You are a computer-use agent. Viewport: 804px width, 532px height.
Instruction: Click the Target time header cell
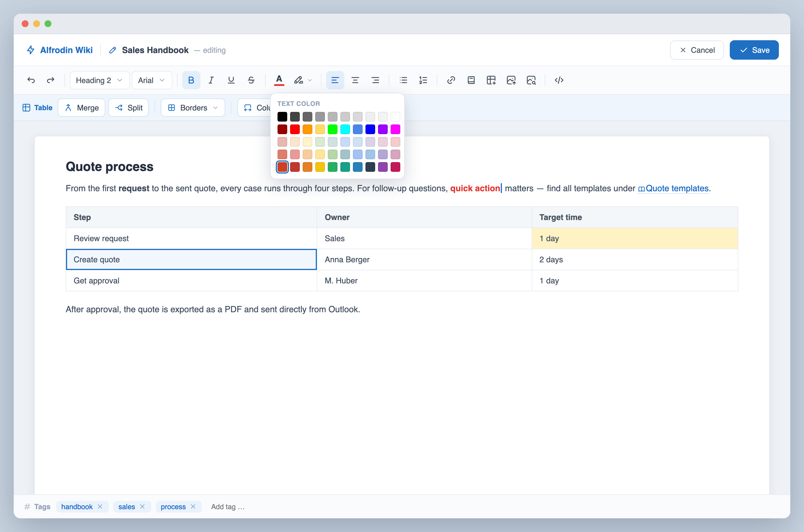(x=635, y=217)
